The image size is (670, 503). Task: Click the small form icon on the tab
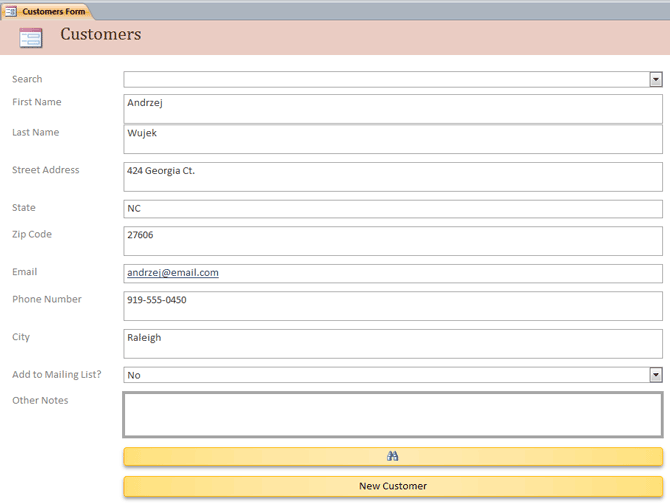click(11, 12)
